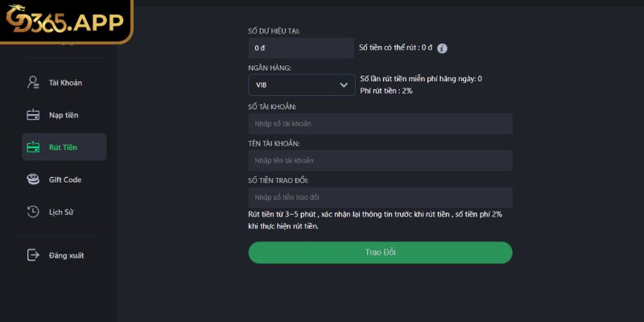
Task: Click the bank dropdown chevron arrow
Action: click(345, 85)
